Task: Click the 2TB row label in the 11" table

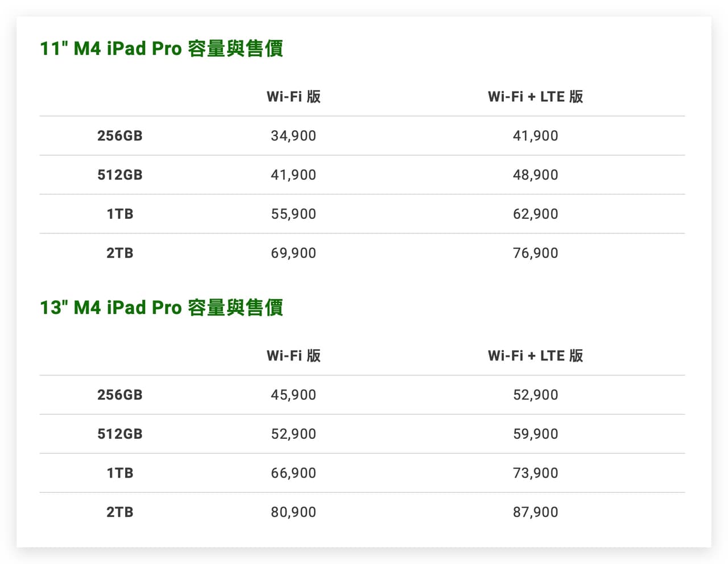Action: coord(120,254)
